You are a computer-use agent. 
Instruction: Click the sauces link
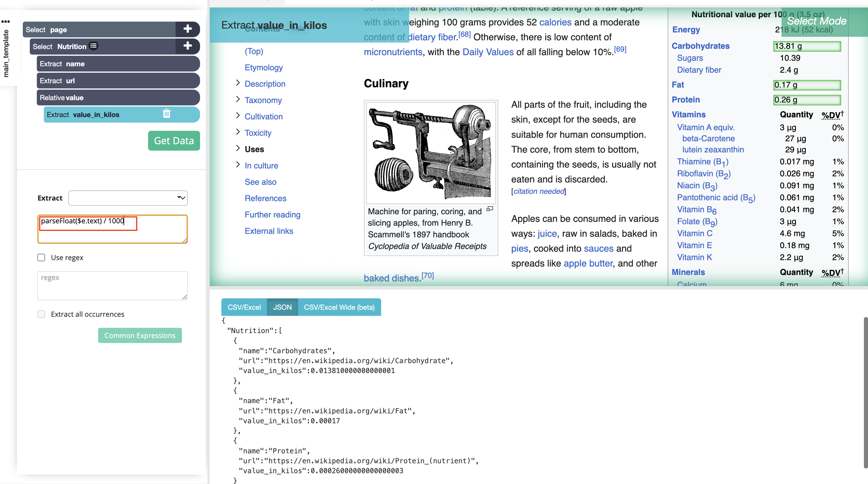[598, 248]
